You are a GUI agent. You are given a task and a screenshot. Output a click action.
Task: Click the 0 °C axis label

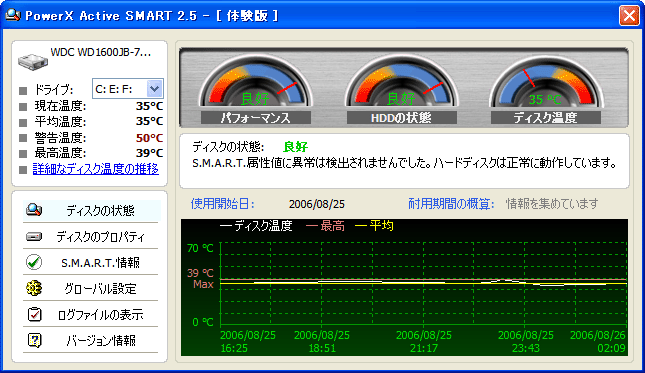203,322
